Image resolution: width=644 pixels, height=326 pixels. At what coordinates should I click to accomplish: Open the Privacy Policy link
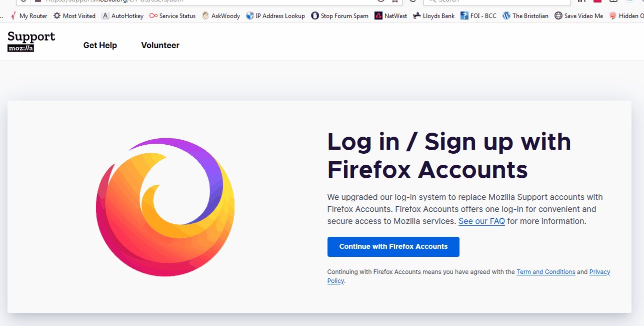599,272
